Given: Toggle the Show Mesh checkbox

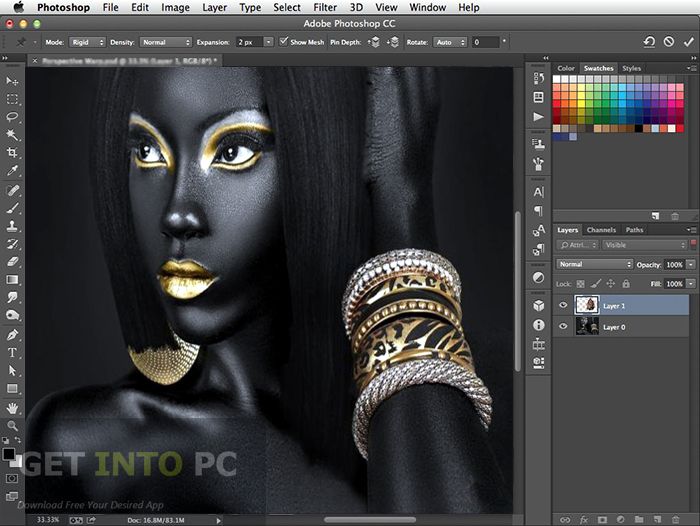Looking at the screenshot, I should (x=284, y=42).
